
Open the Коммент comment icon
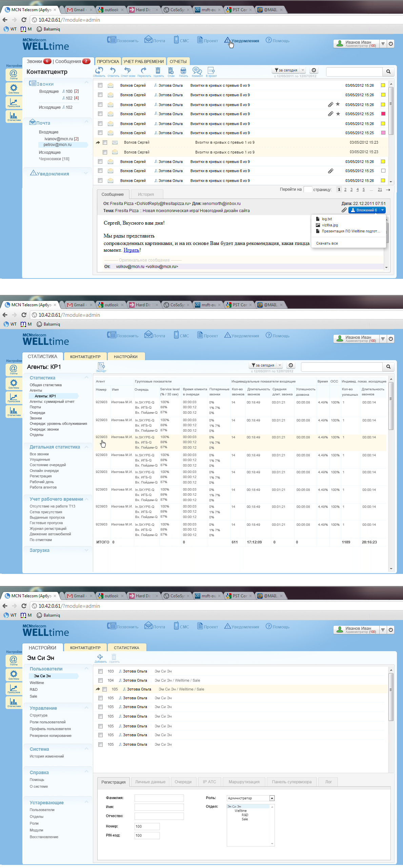[x=197, y=71]
